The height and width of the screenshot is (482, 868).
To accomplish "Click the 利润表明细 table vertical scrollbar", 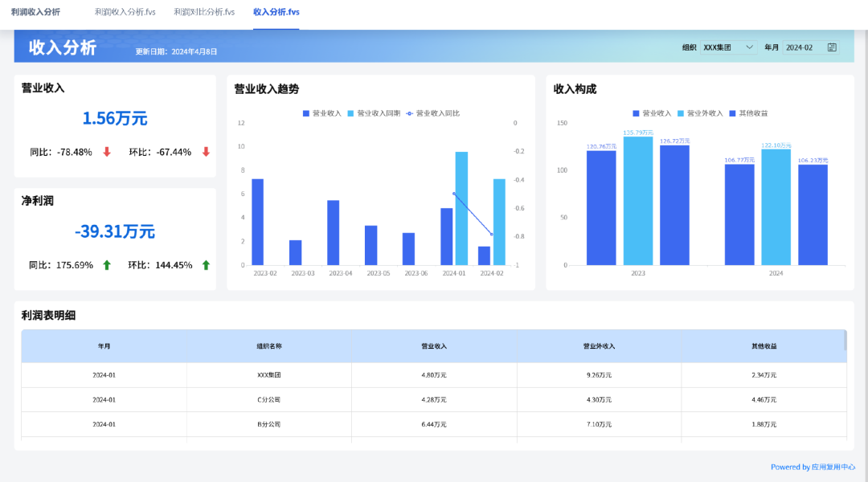I will (845, 341).
